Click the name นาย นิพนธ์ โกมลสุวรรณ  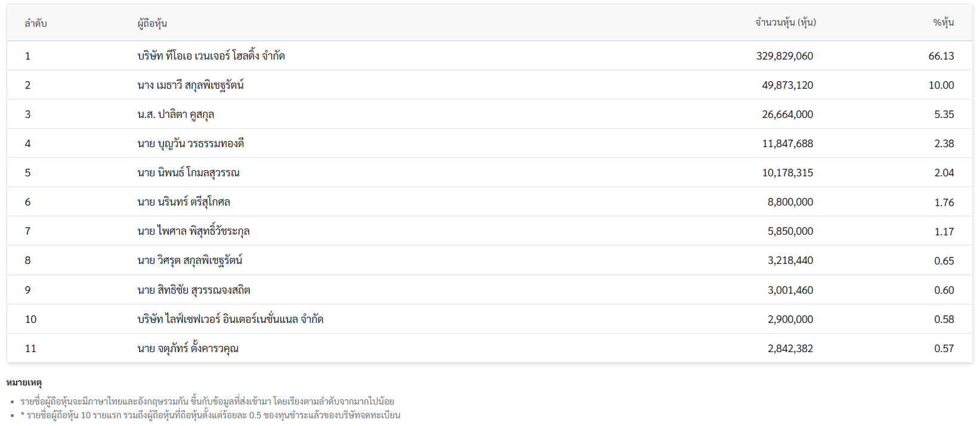coord(188,173)
